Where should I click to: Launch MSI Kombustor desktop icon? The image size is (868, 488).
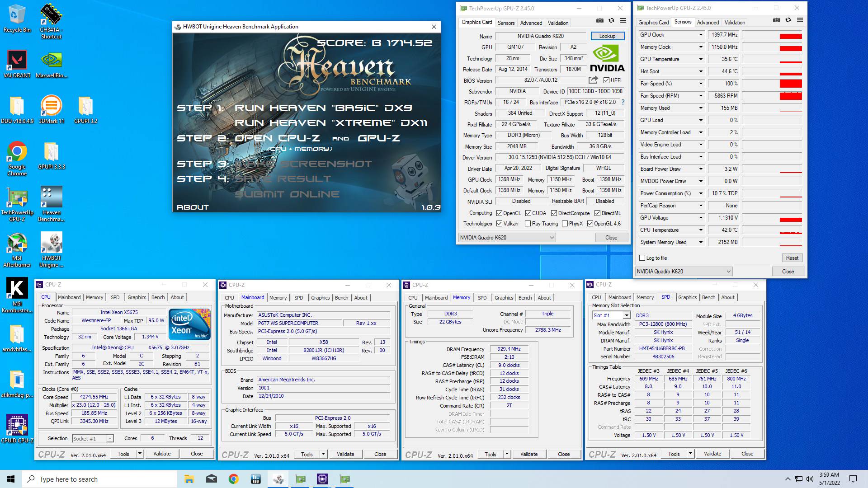point(17,296)
